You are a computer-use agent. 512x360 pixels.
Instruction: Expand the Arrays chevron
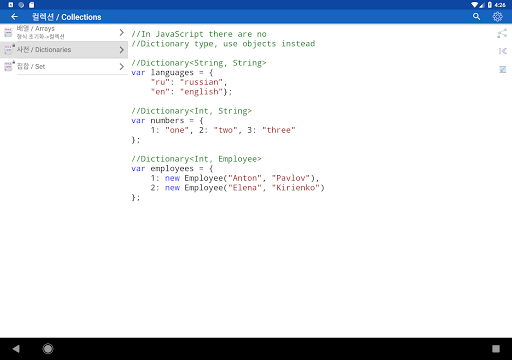click(121, 32)
